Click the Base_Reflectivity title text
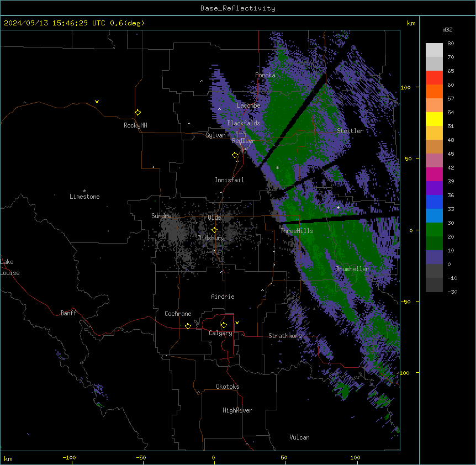 238,8
